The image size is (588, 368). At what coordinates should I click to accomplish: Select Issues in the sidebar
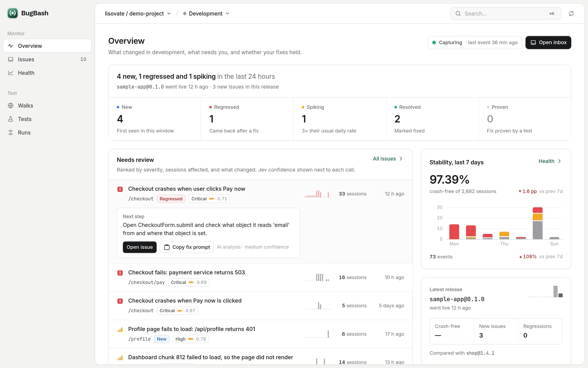(47, 59)
